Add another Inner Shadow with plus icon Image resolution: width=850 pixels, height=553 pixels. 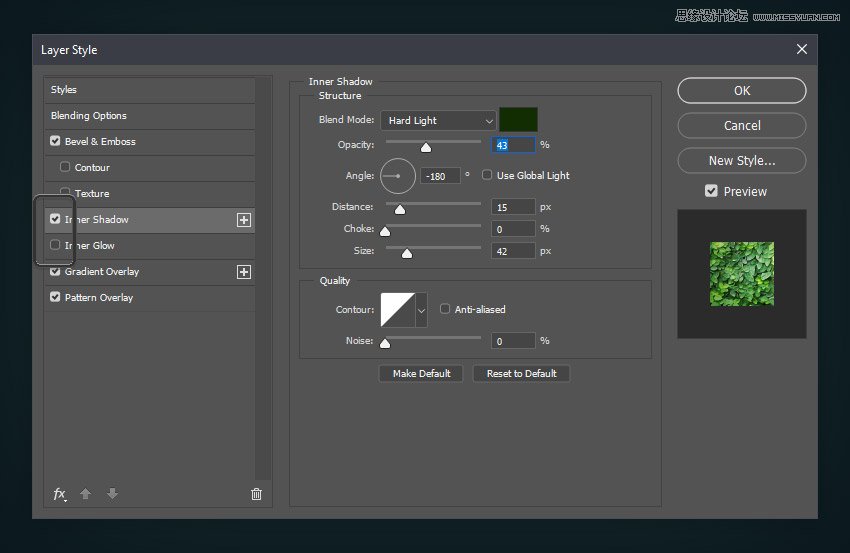coord(243,220)
